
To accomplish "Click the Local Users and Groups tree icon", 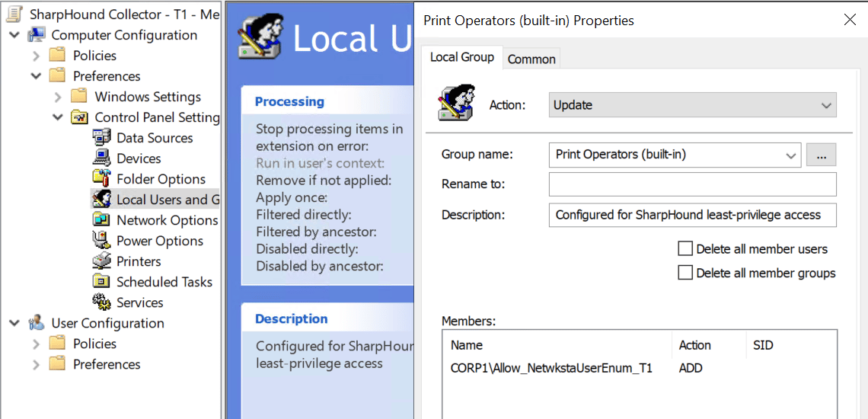I will point(101,200).
